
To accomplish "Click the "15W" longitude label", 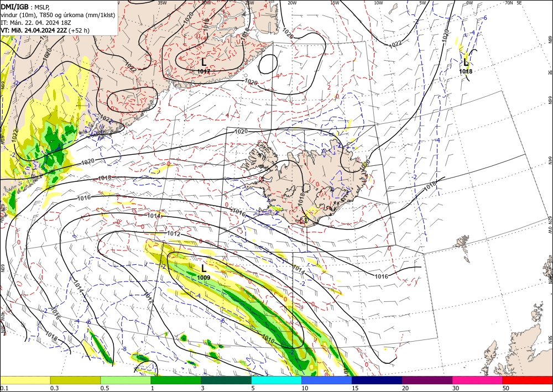I will (335, 3).
